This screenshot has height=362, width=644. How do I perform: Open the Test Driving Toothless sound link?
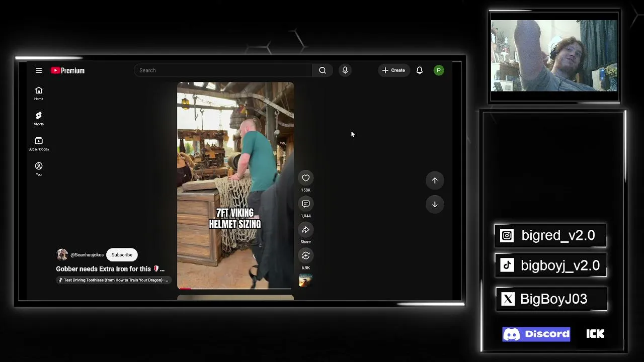tap(114, 280)
